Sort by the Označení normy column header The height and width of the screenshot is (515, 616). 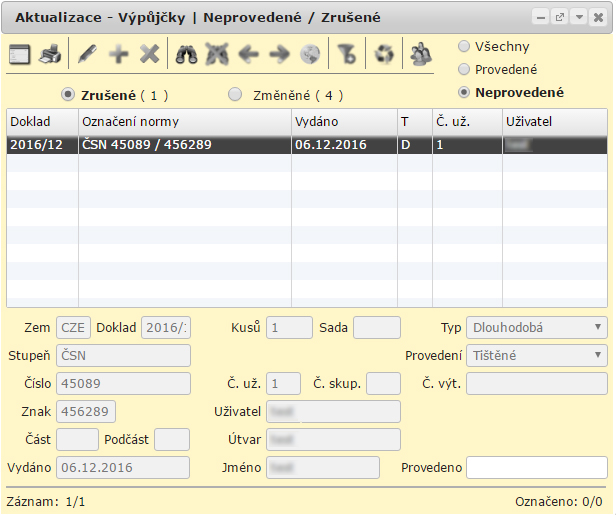(184, 121)
